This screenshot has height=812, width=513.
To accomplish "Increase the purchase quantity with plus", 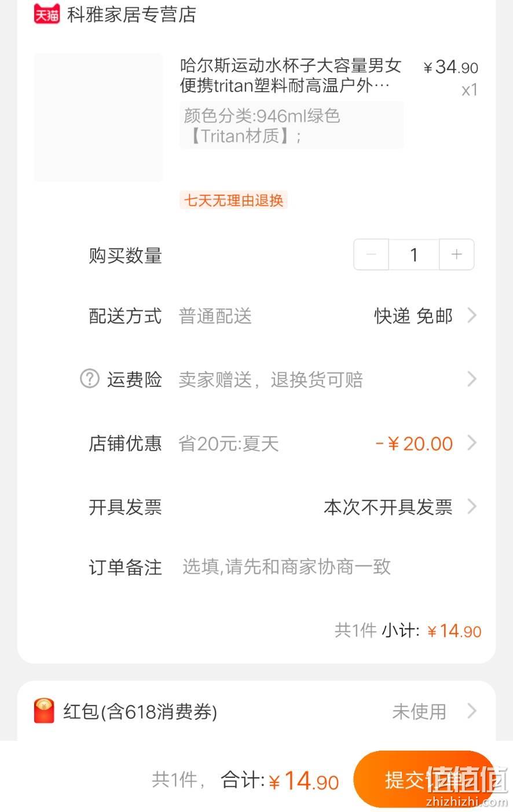I will (457, 254).
